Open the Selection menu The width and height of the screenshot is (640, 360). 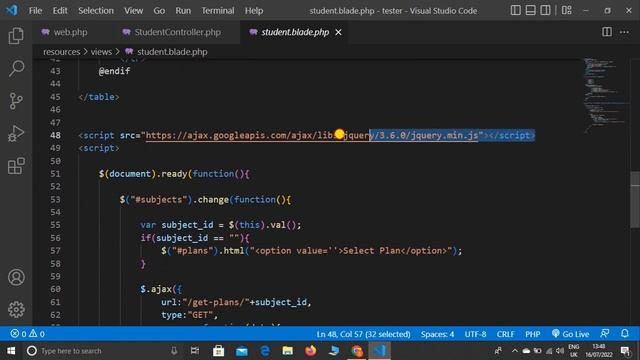96,11
